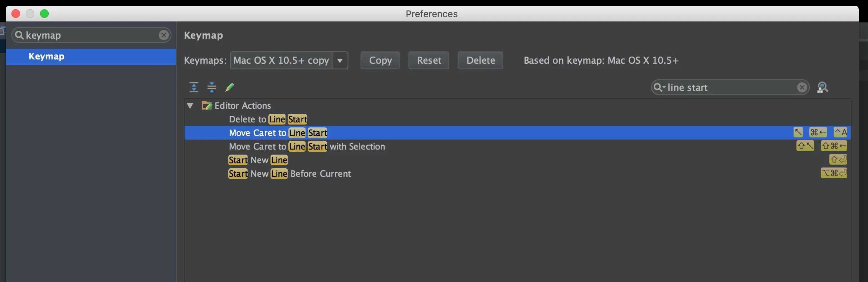Viewport: 868px width, 282px height.
Task: Select 'Move Caret to Line Start with Selection'
Action: tap(307, 146)
